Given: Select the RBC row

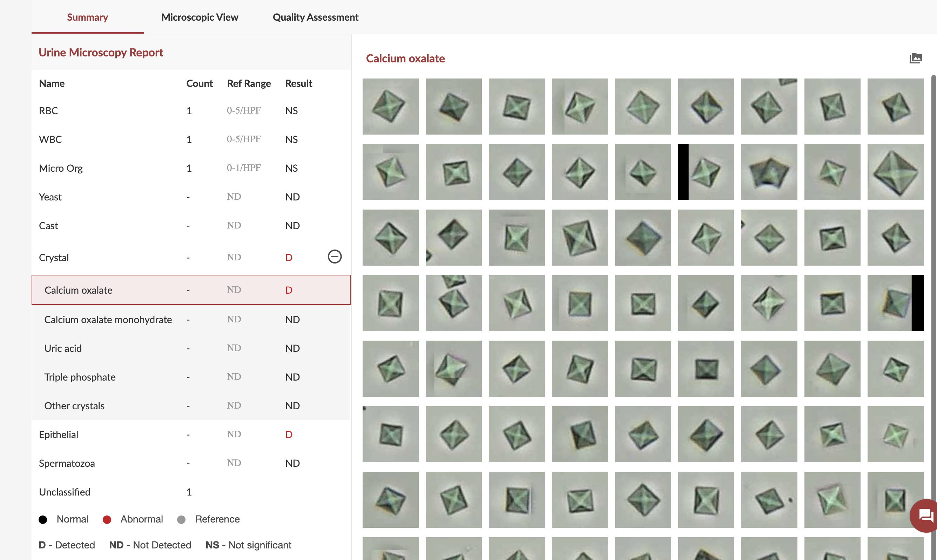Looking at the screenshot, I should 191,111.
